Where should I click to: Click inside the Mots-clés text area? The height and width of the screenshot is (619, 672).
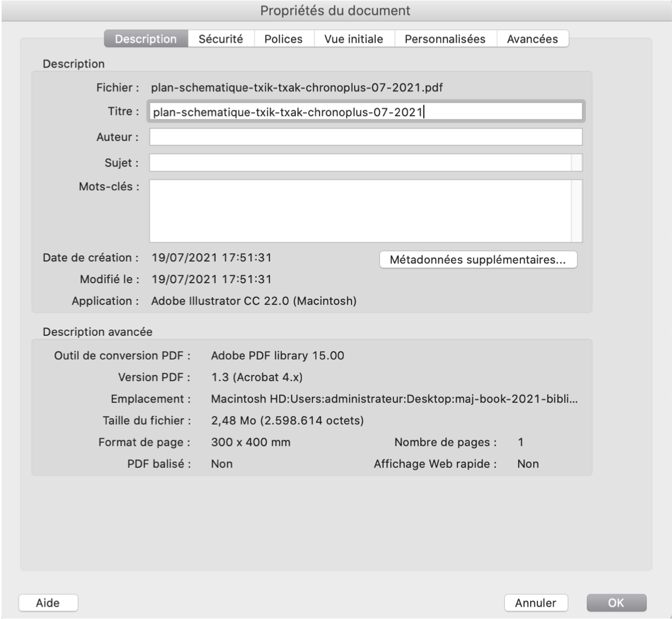(x=360, y=211)
